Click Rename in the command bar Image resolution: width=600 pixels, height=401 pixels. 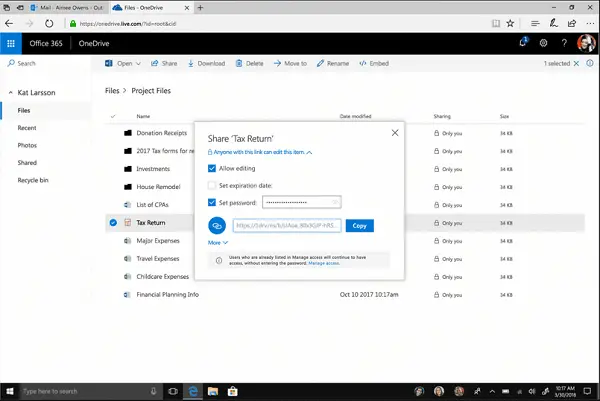[333, 64]
